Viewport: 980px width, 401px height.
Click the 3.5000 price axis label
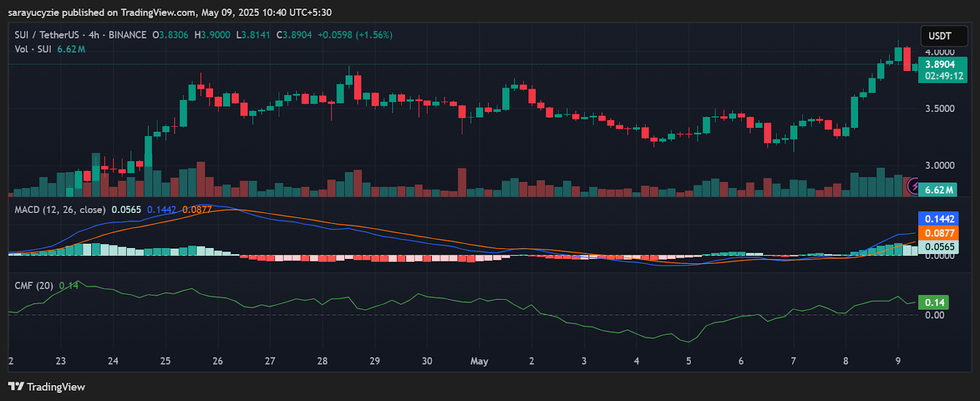pyautogui.click(x=940, y=108)
